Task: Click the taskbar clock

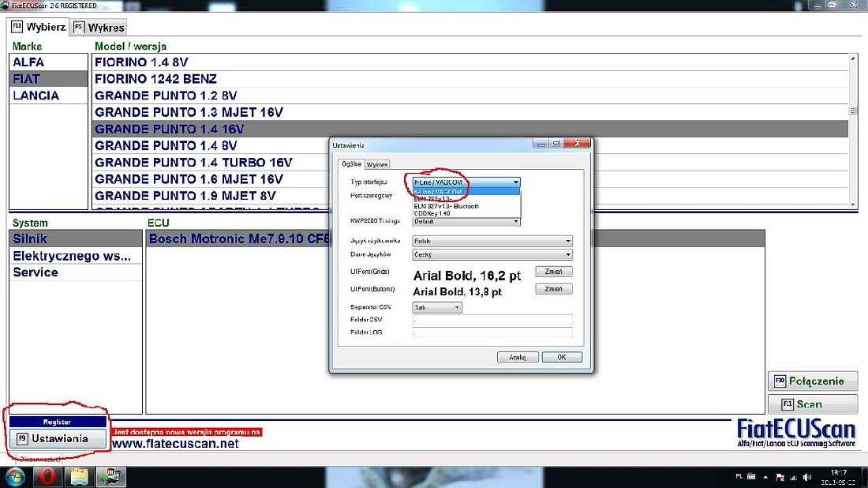Action: (838, 477)
